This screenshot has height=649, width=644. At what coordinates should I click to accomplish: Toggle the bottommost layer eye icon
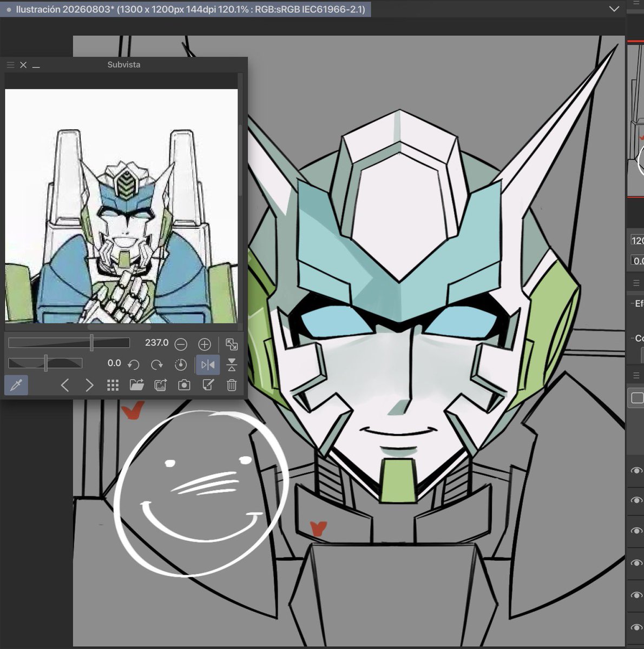point(636,627)
